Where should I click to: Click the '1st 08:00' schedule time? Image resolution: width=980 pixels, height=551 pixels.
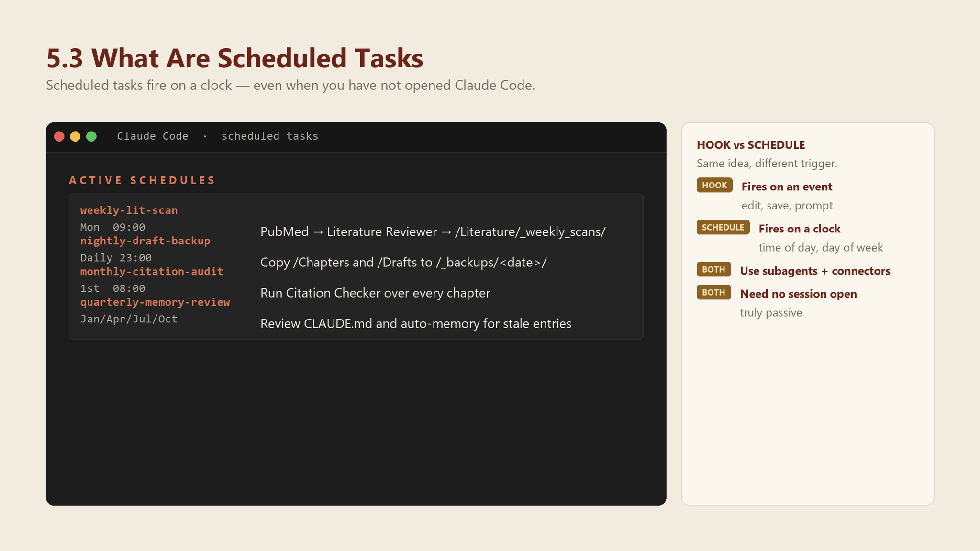click(113, 288)
